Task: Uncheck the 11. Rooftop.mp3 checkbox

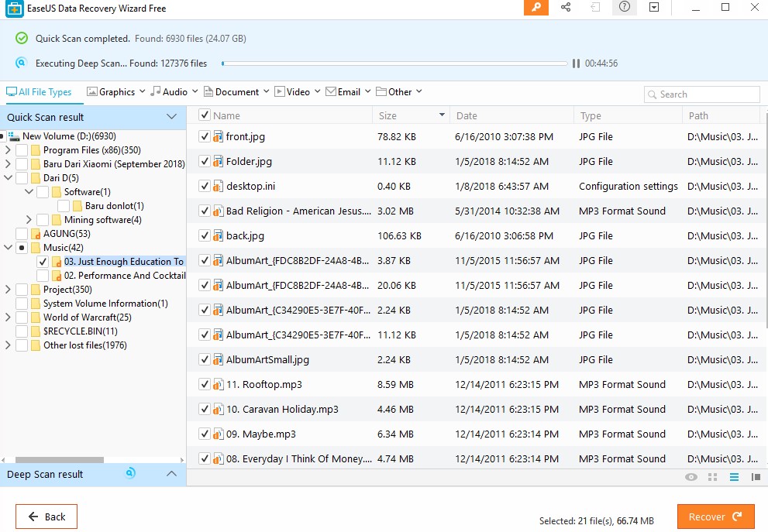Action: (205, 384)
